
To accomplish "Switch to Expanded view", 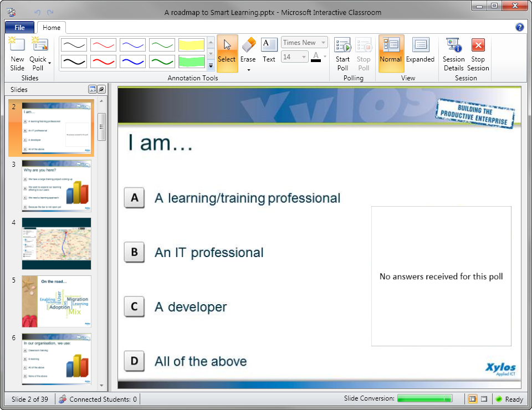I will click(x=421, y=50).
